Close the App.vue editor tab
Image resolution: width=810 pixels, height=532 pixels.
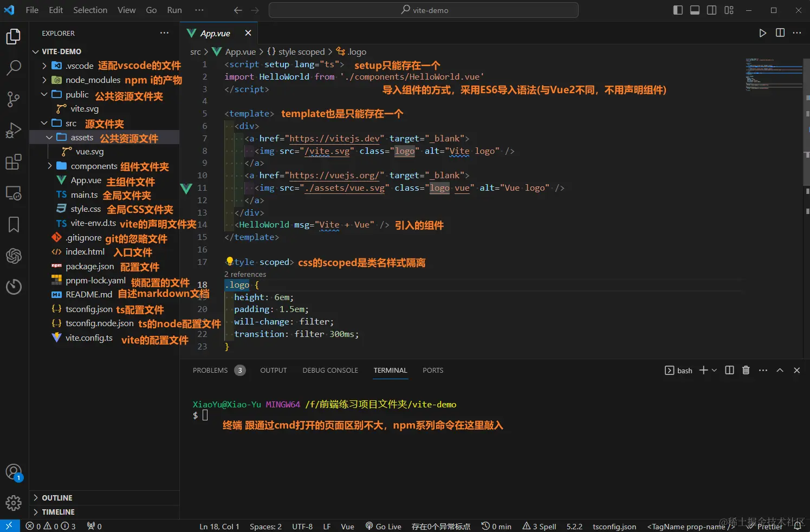pyautogui.click(x=248, y=33)
